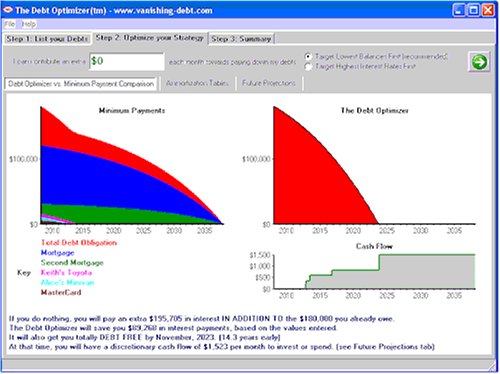Open the Future Projections tab
500x374 pixels.
[x=269, y=83]
